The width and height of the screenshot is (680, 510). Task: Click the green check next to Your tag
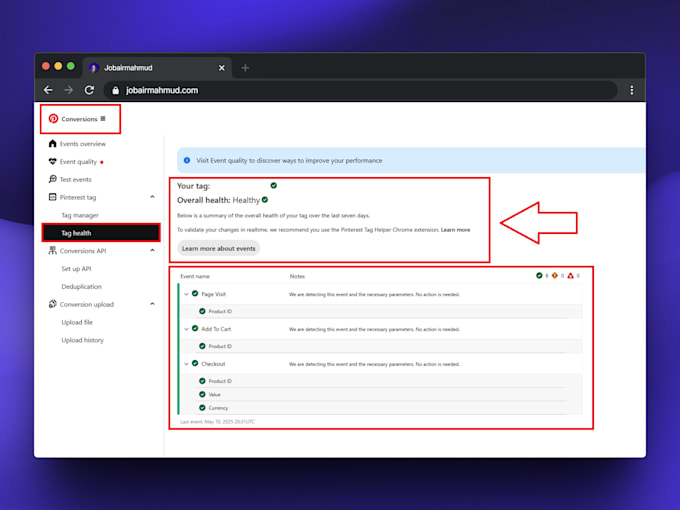(274, 186)
